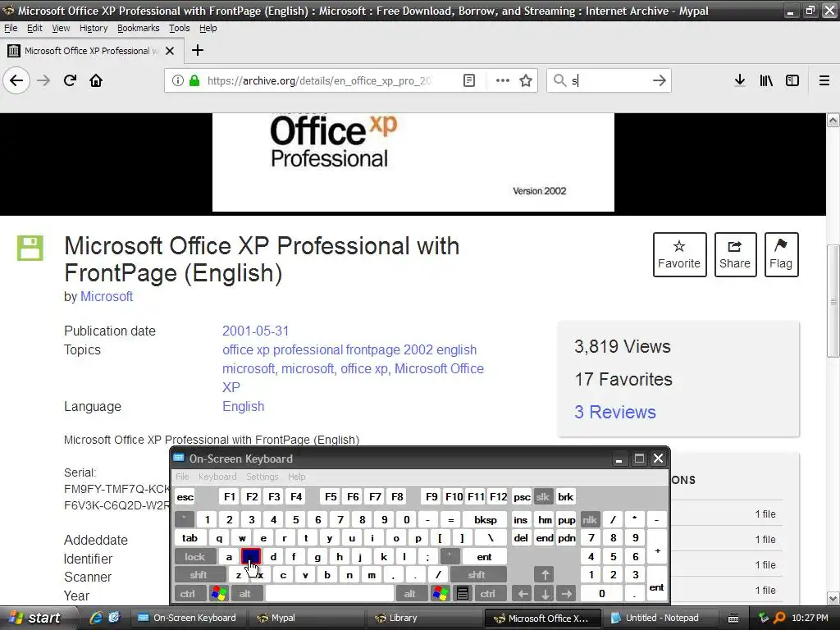Screen dimensions: 840x630
Task: Toggle reader view icon in address bar
Action: pyautogui.click(x=468, y=81)
